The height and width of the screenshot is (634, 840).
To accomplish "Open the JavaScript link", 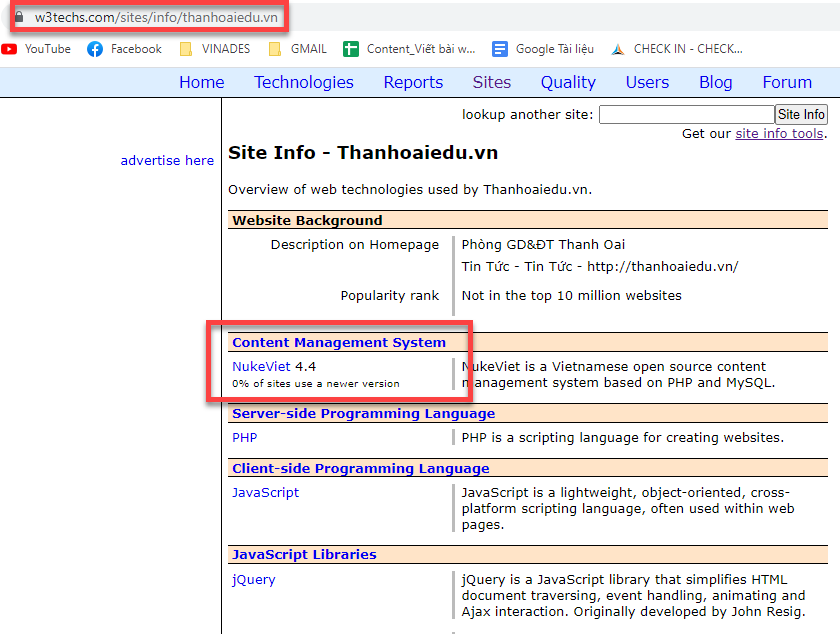I will pyautogui.click(x=265, y=493).
